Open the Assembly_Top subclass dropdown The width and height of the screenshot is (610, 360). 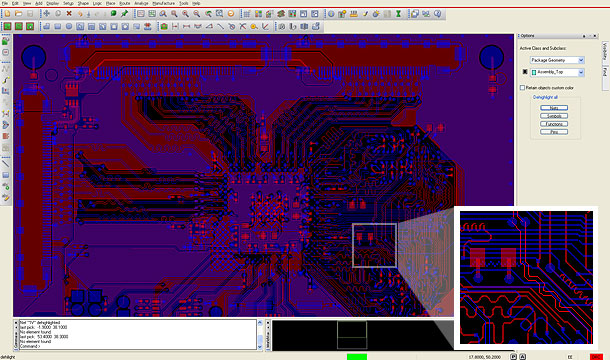557,72
